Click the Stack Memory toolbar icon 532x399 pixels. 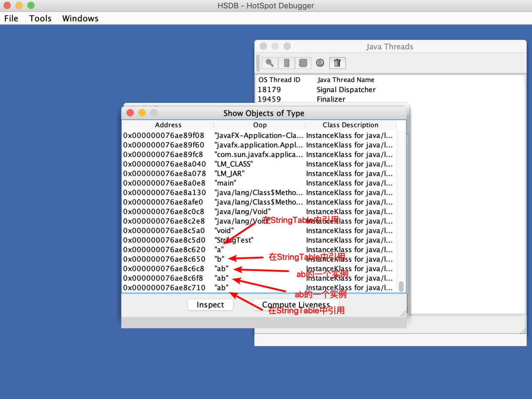click(x=286, y=63)
